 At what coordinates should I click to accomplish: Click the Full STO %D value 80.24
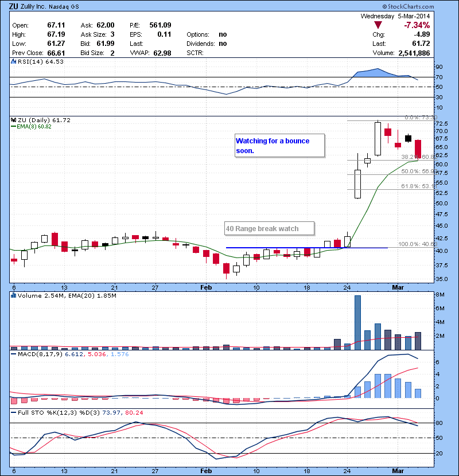[x=134, y=412]
